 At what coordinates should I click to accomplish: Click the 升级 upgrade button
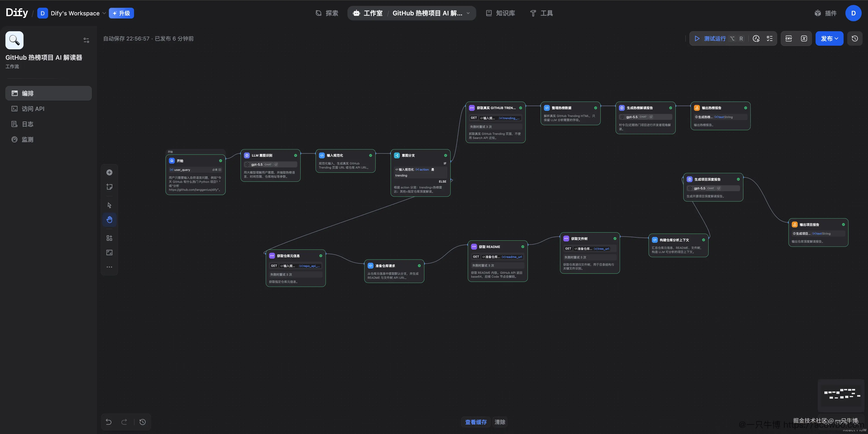[x=121, y=13]
